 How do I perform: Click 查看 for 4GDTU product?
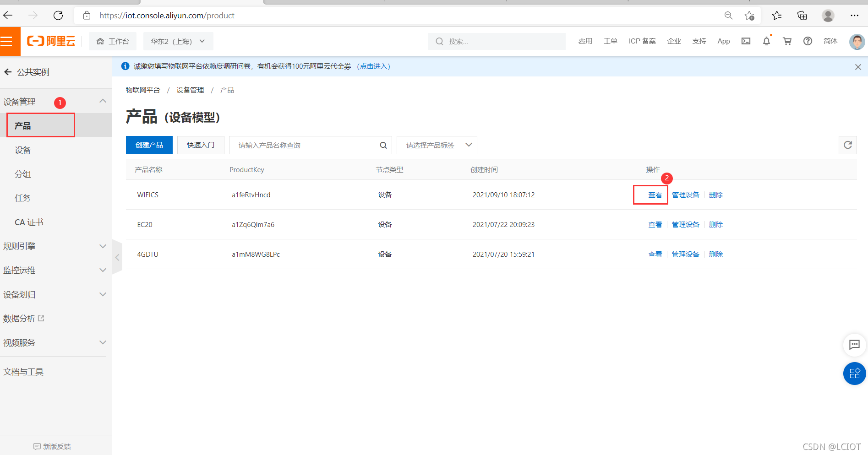point(655,255)
